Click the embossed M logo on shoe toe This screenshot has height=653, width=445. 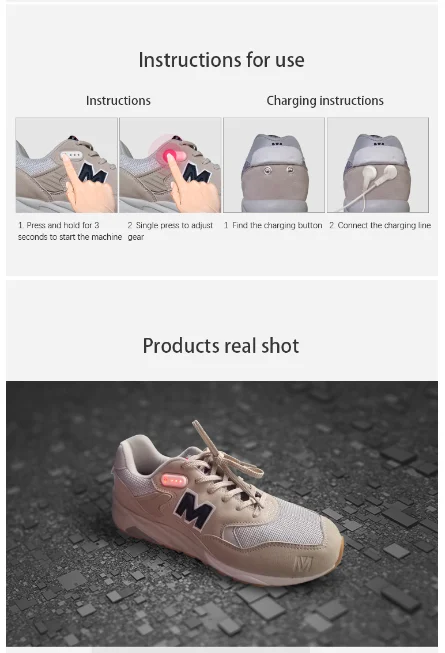(x=303, y=564)
